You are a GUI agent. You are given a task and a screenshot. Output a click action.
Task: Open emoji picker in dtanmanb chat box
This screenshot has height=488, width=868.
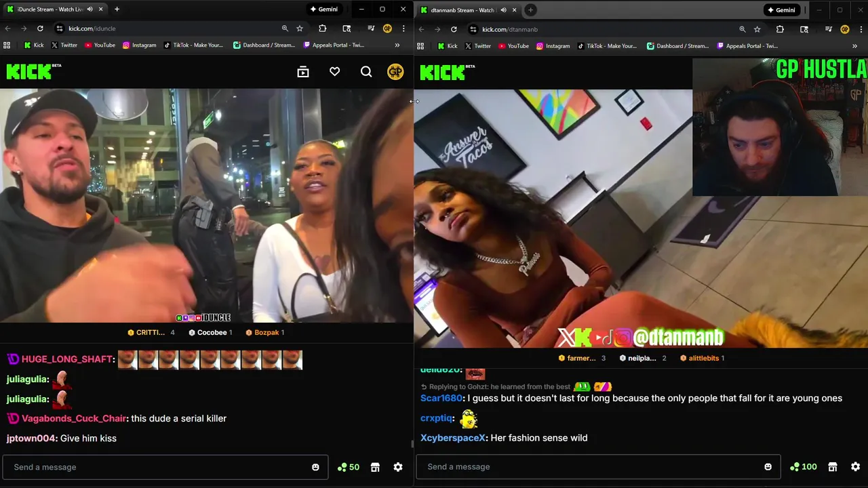coord(768,466)
